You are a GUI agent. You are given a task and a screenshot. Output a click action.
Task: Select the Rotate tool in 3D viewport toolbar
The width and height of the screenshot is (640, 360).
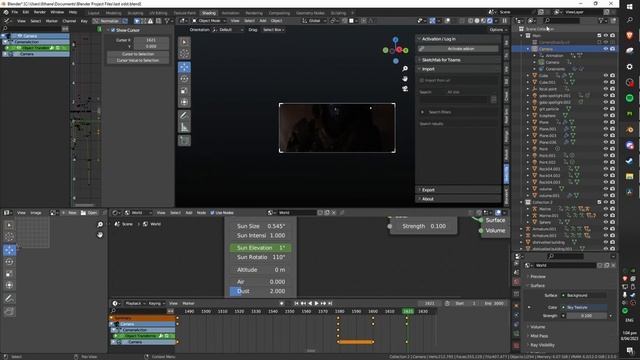pyautogui.click(x=184, y=79)
